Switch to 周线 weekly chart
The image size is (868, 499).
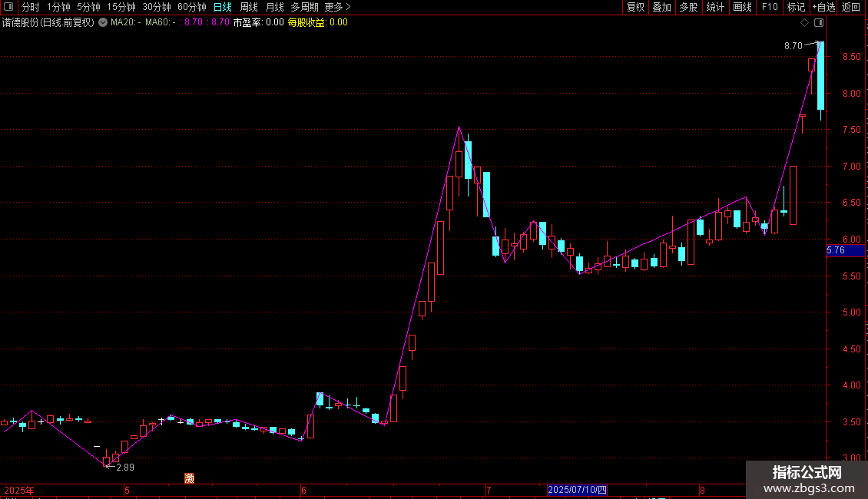coord(249,7)
